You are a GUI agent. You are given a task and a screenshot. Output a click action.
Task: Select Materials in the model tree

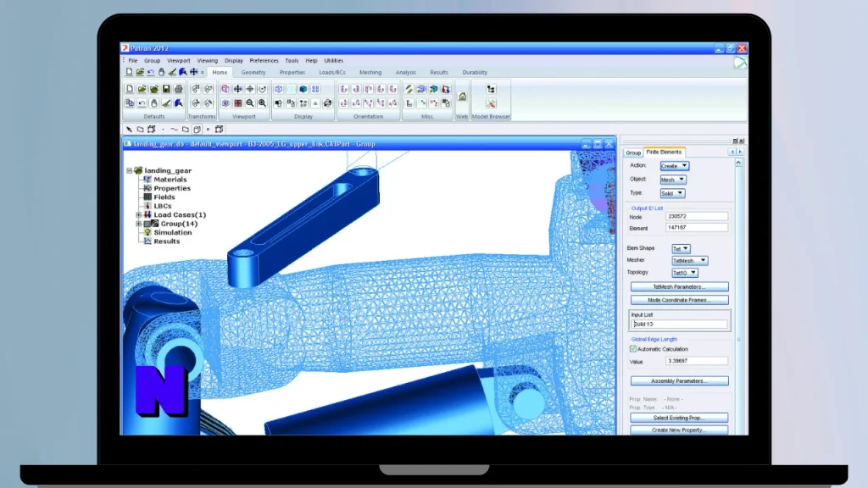coord(170,180)
